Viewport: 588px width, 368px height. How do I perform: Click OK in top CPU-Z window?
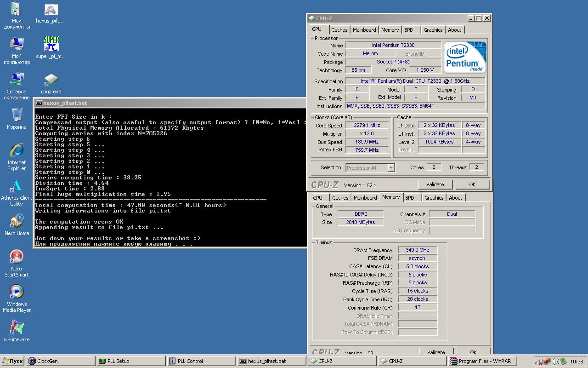click(472, 184)
